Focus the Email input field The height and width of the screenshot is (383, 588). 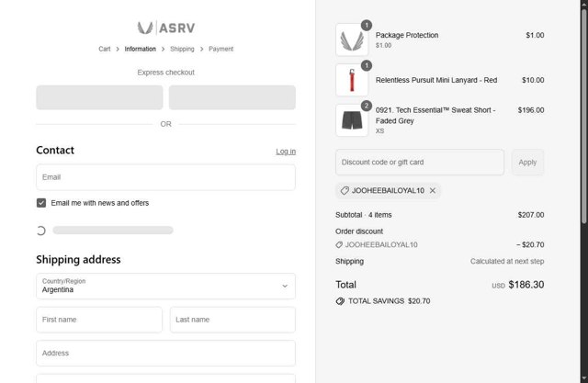point(165,177)
